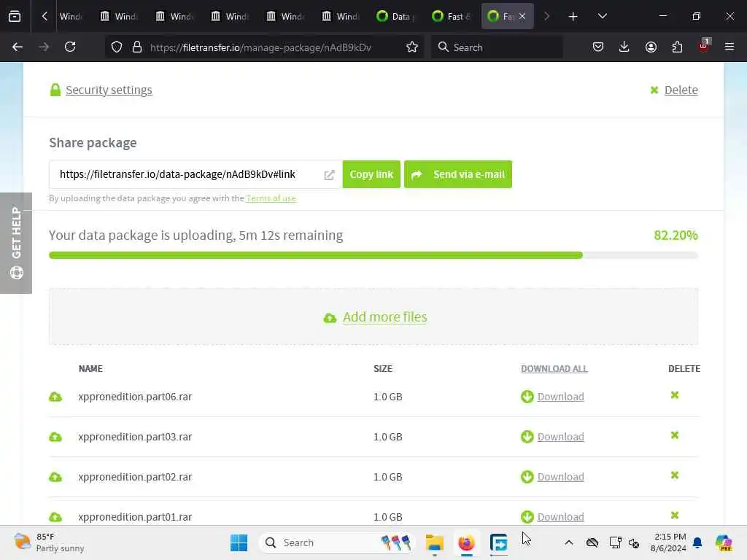Open share link in new window icon
747x560 pixels.
329,175
